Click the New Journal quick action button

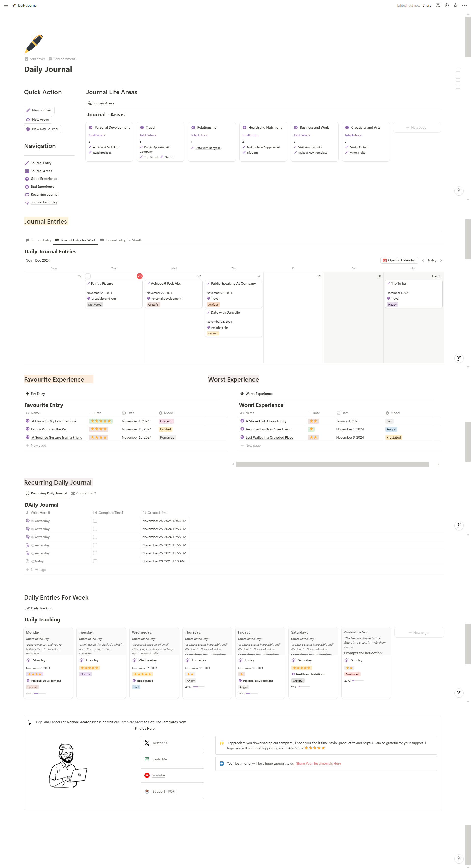tap(39, 110)
